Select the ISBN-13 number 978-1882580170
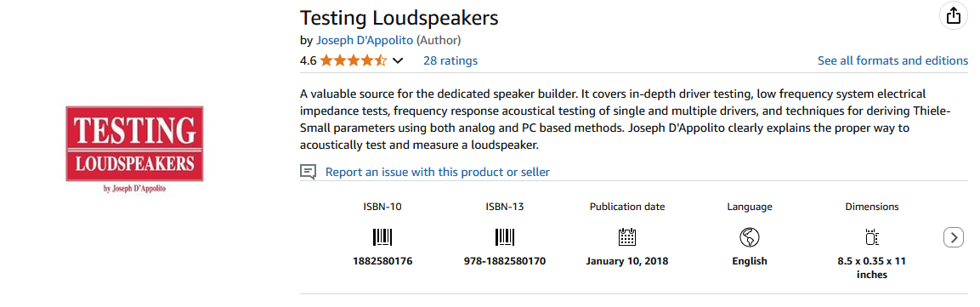This screenshot has height=307, width=980. (505, 261)
